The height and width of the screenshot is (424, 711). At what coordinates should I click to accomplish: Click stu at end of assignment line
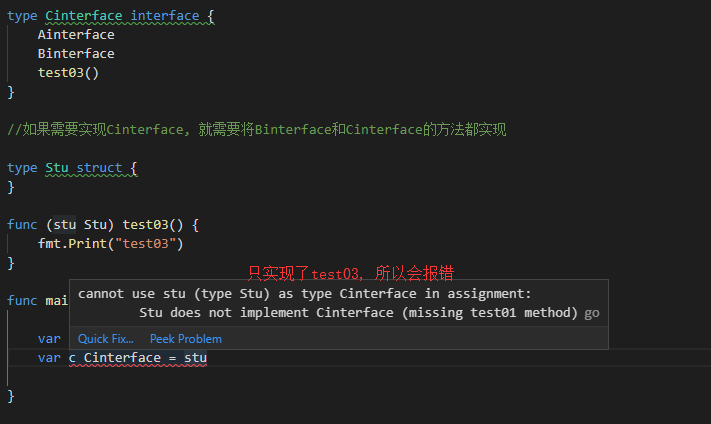pyautogui.click(x=195, y=358)
